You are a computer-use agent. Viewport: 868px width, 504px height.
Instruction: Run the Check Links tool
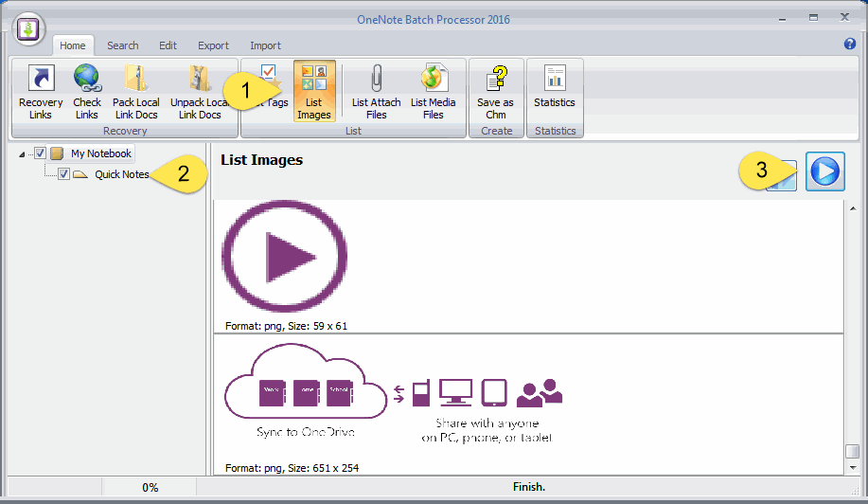pyautogui.click(x=87, y=91)
